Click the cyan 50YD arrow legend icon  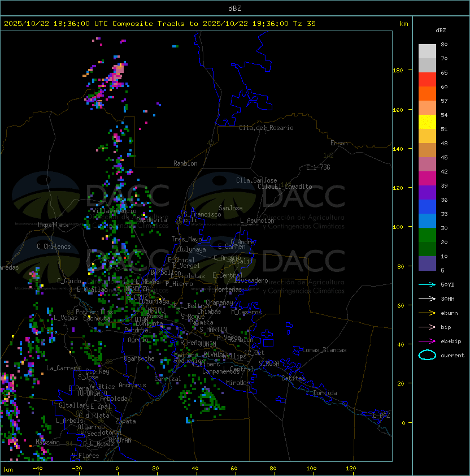point(427,284)
